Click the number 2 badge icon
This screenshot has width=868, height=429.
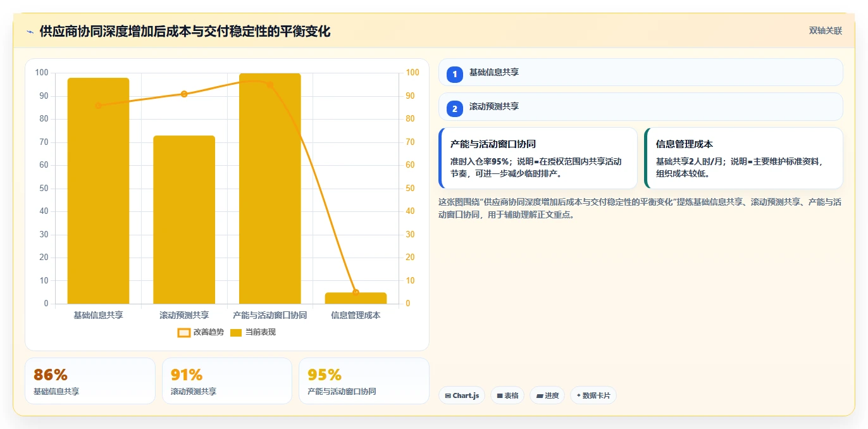point(454,108)
